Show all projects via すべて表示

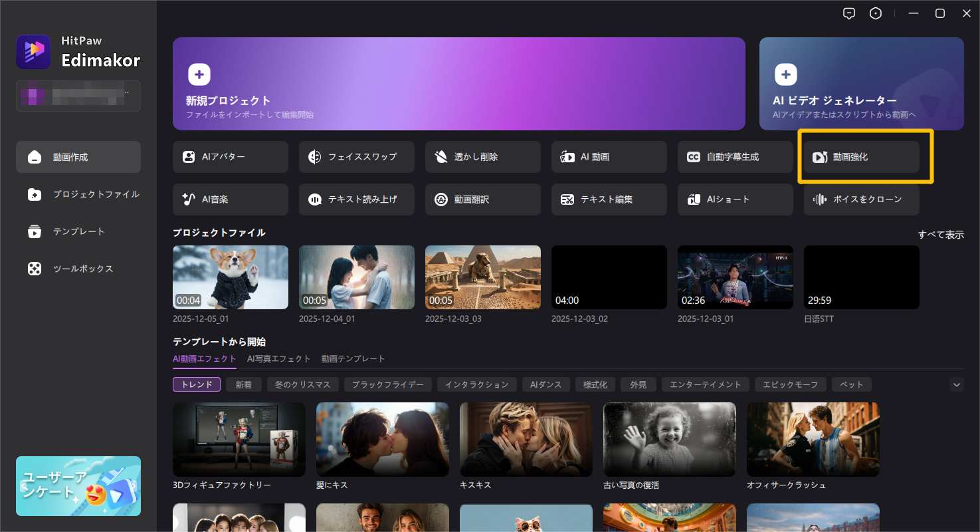[941, 234]
